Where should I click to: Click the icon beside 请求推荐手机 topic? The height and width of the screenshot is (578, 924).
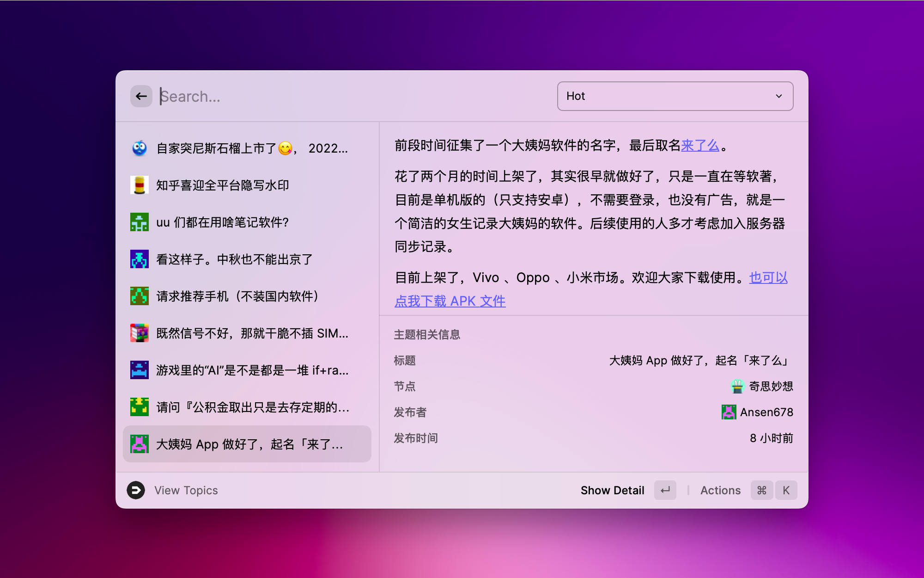click(x=139, y=296)
